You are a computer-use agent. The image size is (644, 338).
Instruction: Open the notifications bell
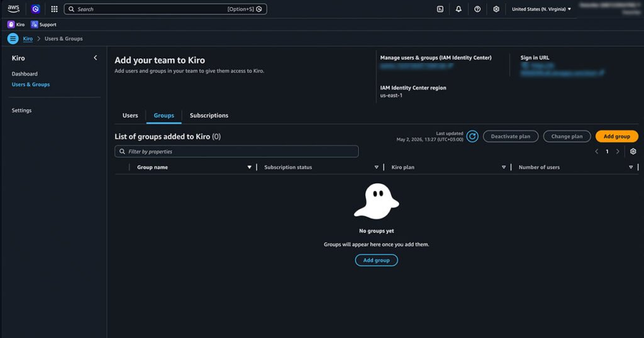point(458,9)
